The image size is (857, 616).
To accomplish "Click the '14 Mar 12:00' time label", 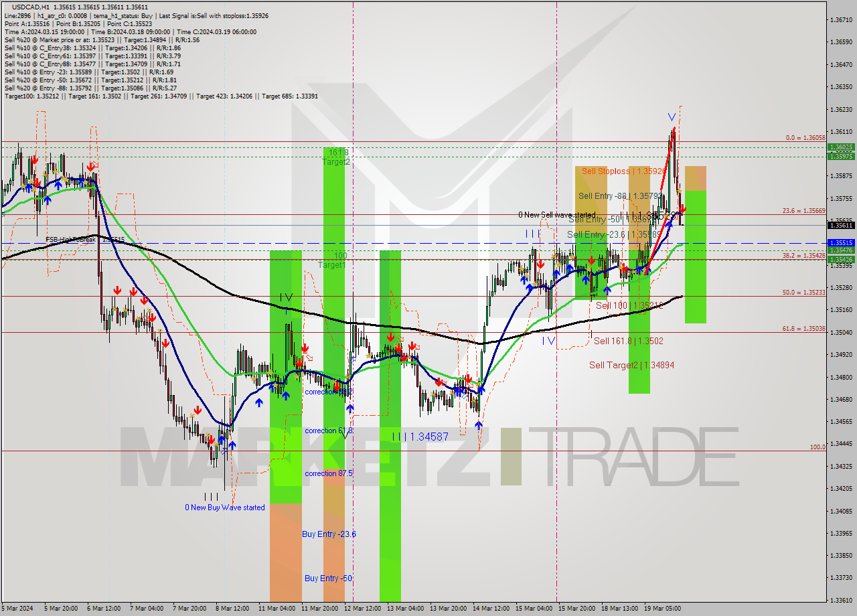I will (x=490, y=609).
